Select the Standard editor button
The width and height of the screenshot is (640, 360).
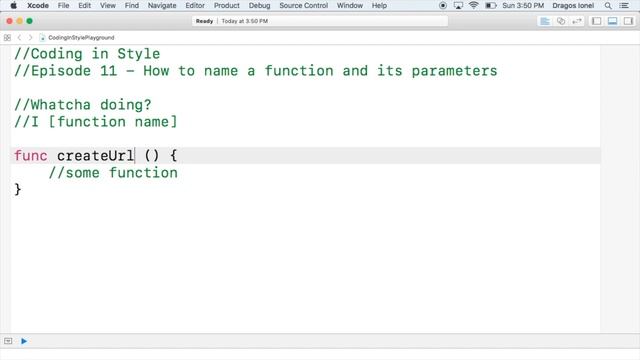[x=545, y=21]
